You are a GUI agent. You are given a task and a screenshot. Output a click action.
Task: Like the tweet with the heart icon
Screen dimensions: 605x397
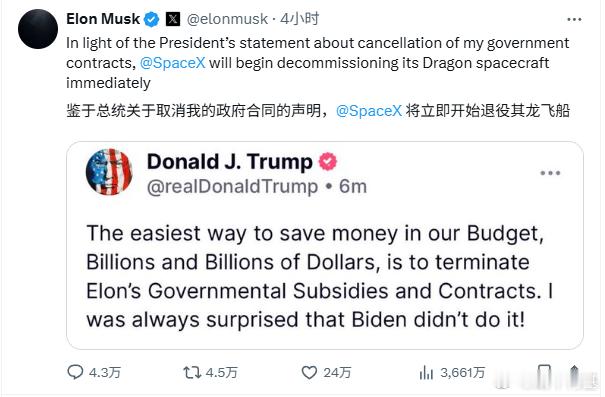(x=309, y=372)
